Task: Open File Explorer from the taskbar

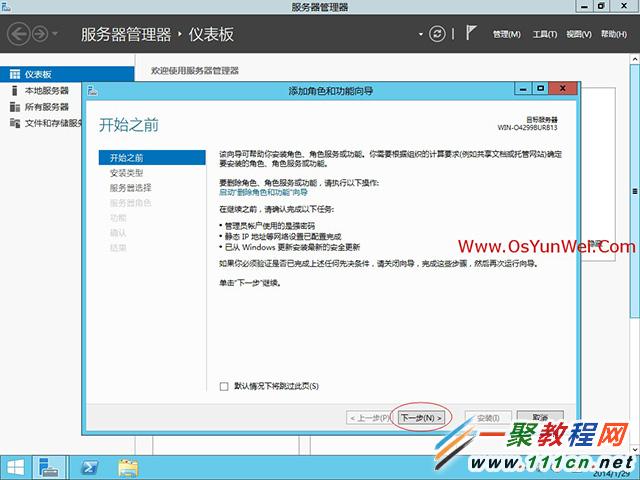Action: (x=128, y=468)
